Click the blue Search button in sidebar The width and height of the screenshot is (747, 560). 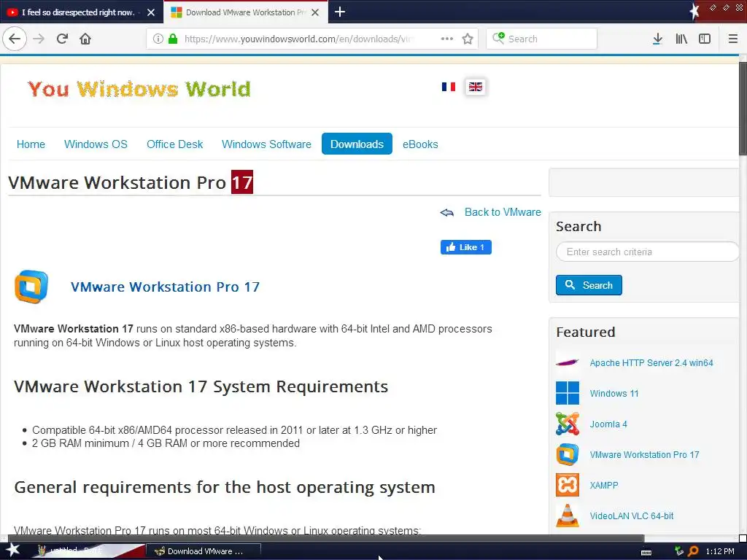589,285
